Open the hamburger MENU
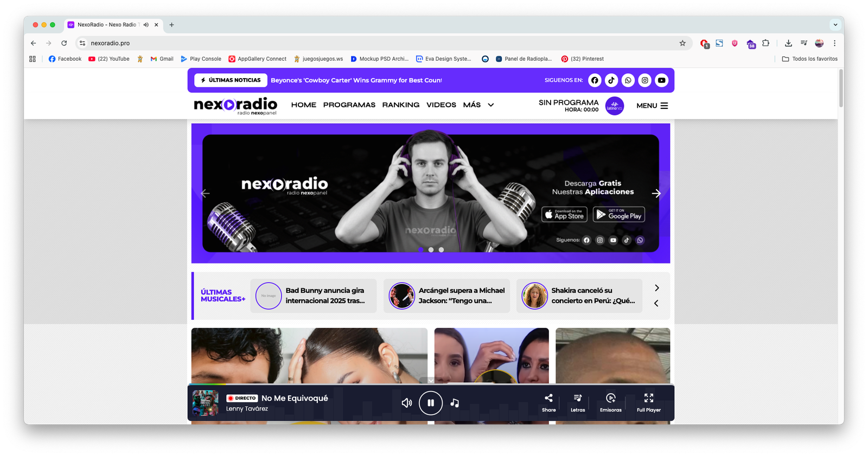Viewport: 868px width, 456px height. [652, 106]
